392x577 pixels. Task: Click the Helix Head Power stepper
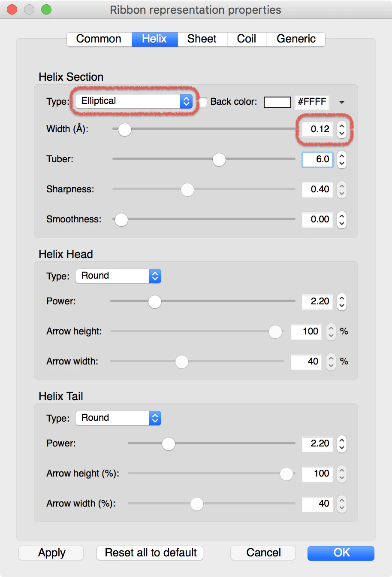[341, 301]
